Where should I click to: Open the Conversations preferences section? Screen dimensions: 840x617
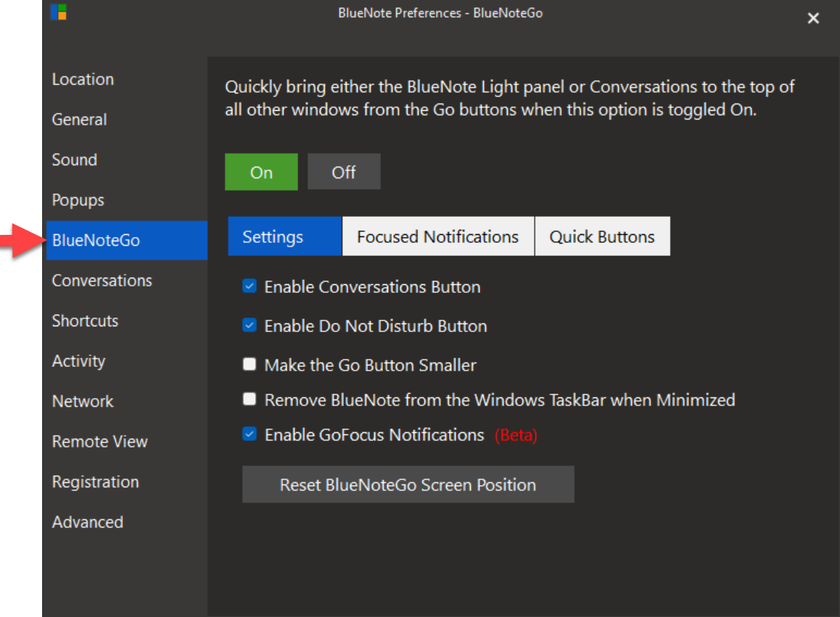pyautogui.click(x=102, y=281)
